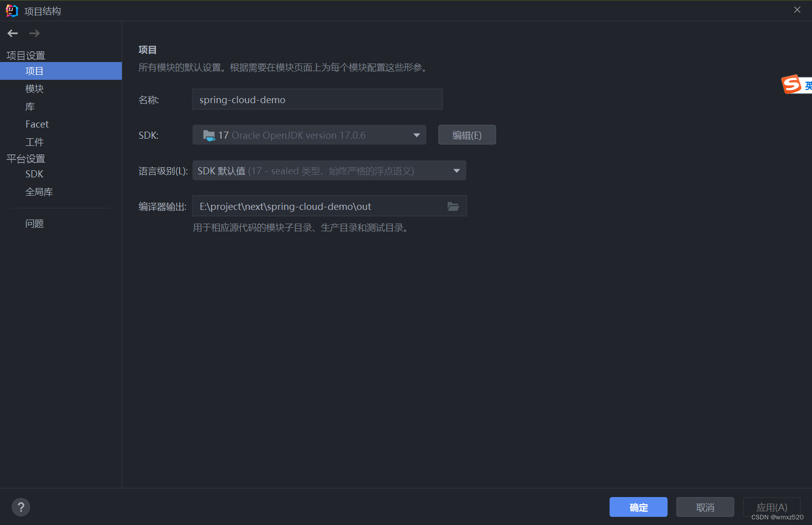Edit the 编译器输出 path field

pos(329,206)
